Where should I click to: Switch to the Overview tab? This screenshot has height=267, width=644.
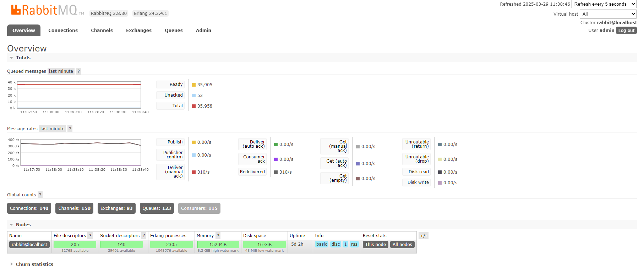click(24, 30)
